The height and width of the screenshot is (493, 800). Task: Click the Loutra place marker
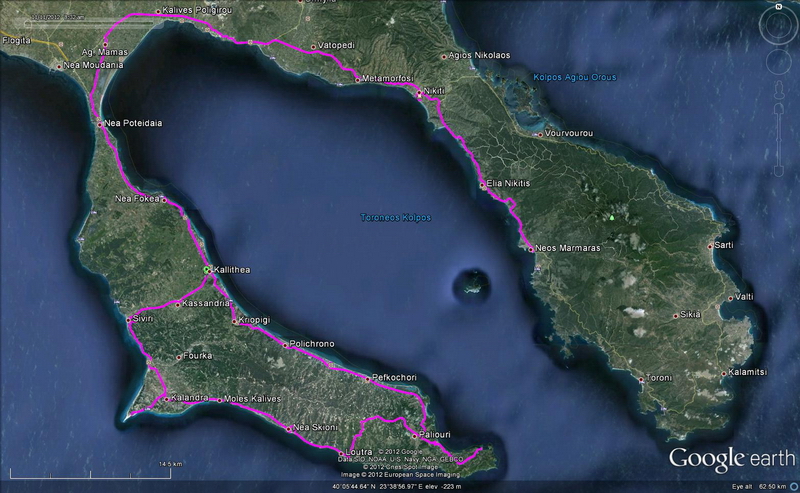341,453
